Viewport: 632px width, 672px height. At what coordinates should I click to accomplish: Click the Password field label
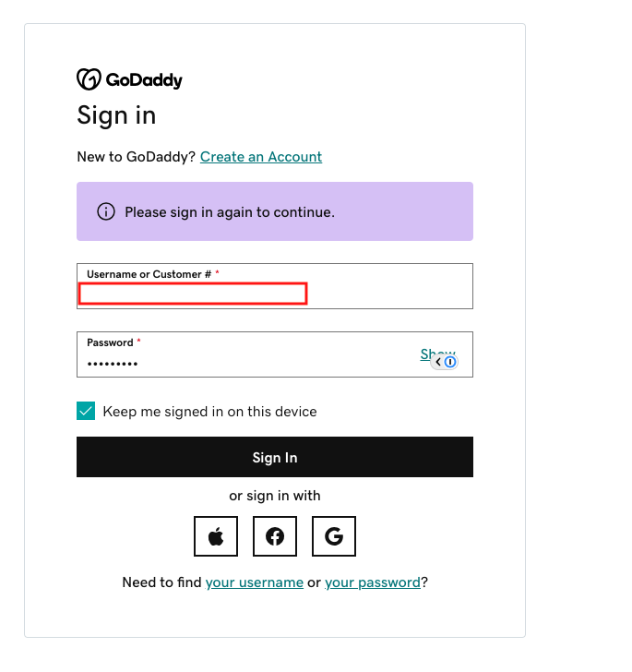coord(110,342)
